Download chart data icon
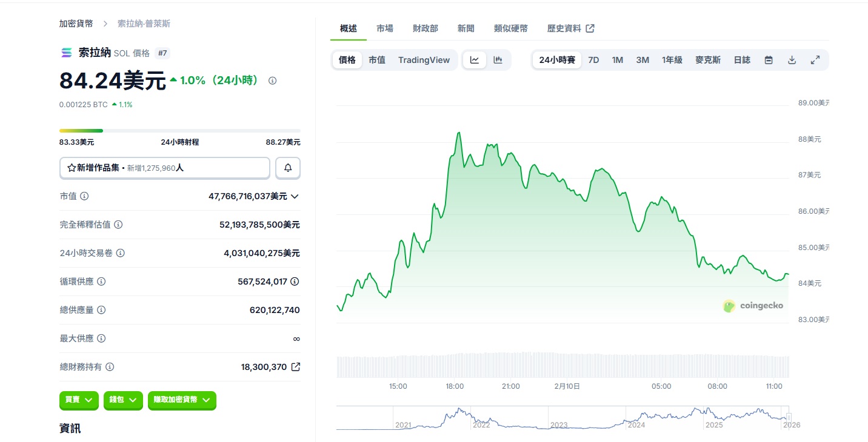The image size is (868, 442). point(792,60)
